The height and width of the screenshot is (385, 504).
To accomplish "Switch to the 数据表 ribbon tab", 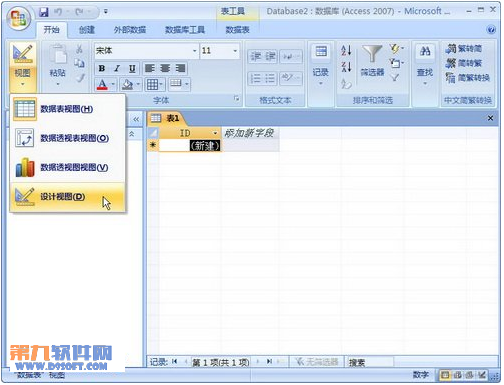I will (x=237, y=30).
